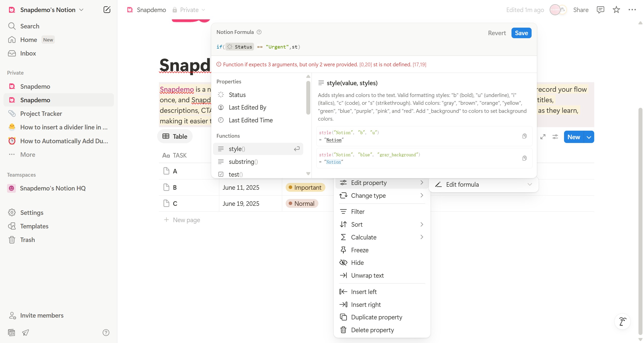Copy the first style example code

coord(524,136)
